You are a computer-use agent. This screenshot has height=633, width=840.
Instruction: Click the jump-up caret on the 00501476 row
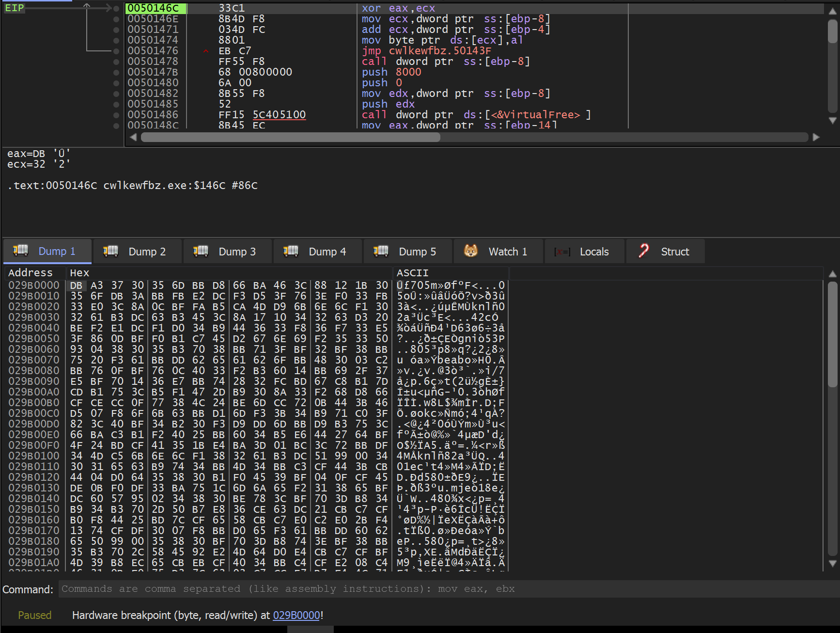206,51
